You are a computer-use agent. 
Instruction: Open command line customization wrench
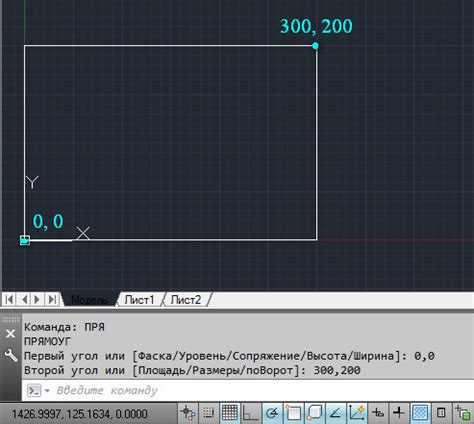(x=11, y=355)
